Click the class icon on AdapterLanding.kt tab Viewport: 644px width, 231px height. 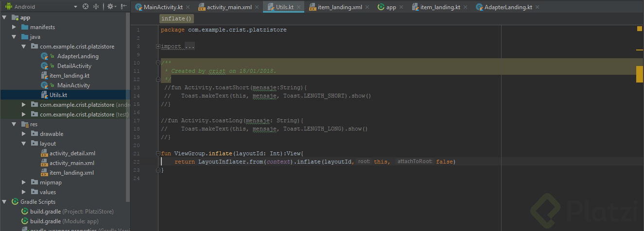click(x=479, y=7)
